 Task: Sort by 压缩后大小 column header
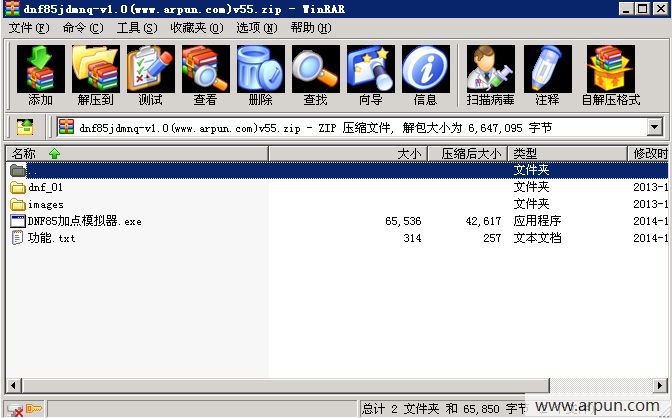(x=468, y=153)
